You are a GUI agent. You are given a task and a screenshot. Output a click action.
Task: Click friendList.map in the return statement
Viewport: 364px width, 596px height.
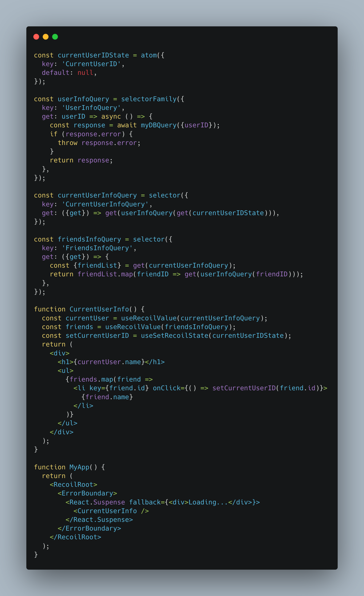pos(105,274)
